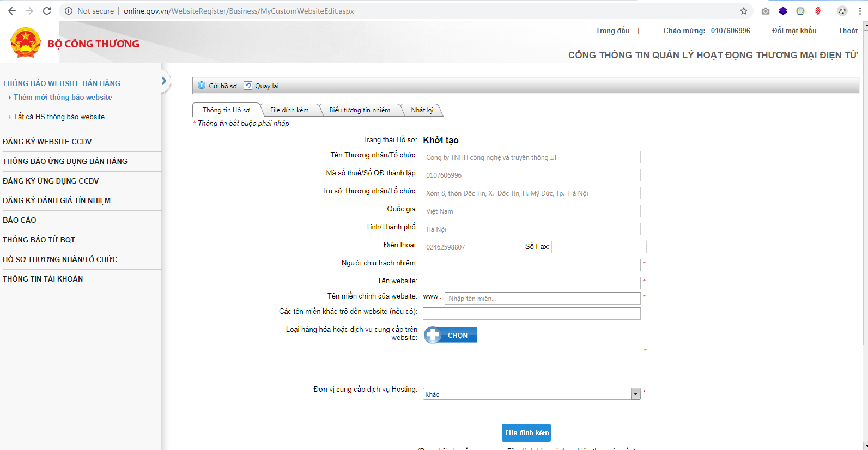Open the browser three-dot menu

860,11
